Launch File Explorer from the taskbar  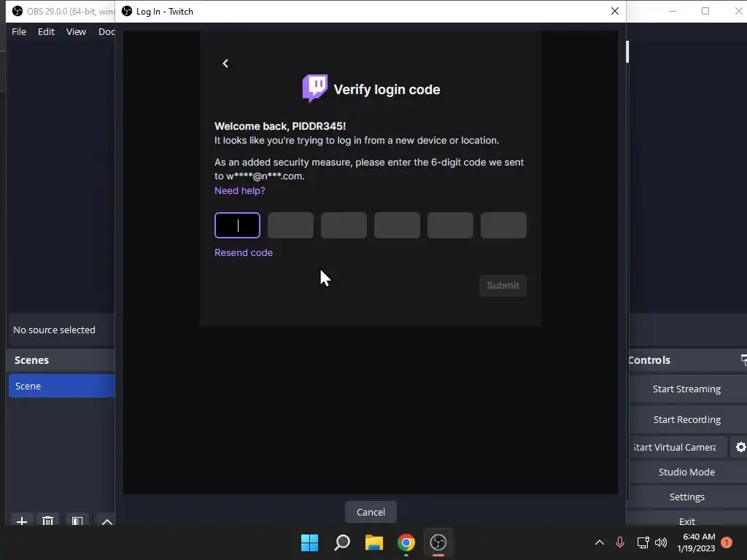374,542
